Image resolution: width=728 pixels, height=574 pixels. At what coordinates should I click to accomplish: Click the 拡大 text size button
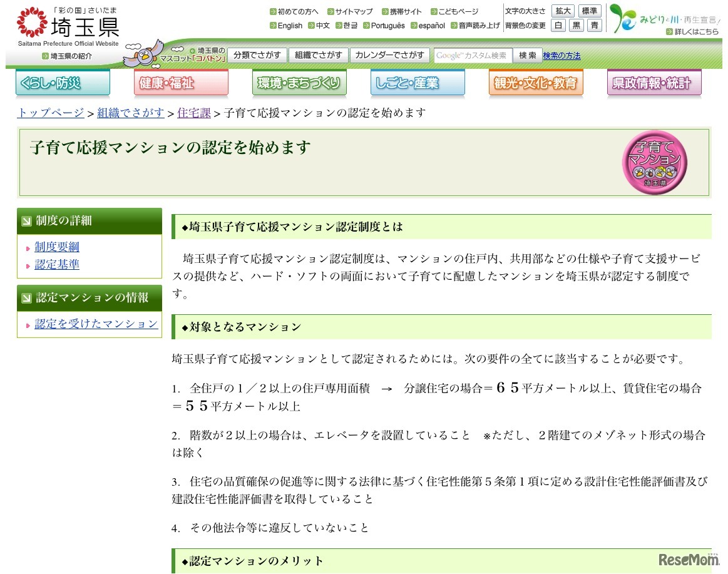[563, 11]
